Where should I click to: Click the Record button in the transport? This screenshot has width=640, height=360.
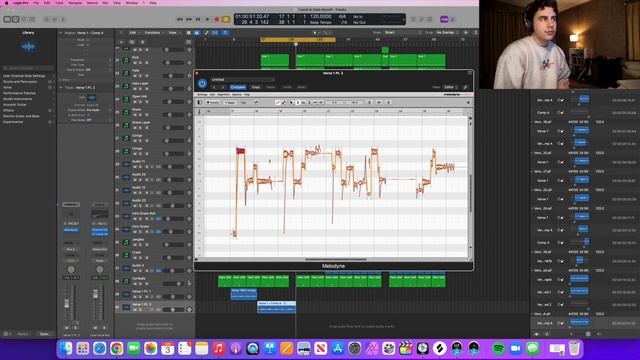click(217, 19)
